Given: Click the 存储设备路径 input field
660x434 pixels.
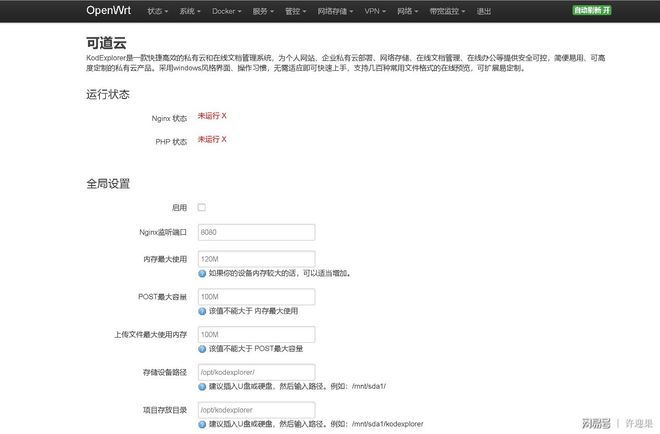Looking at the screenshot, I should [x=256, y=372].
